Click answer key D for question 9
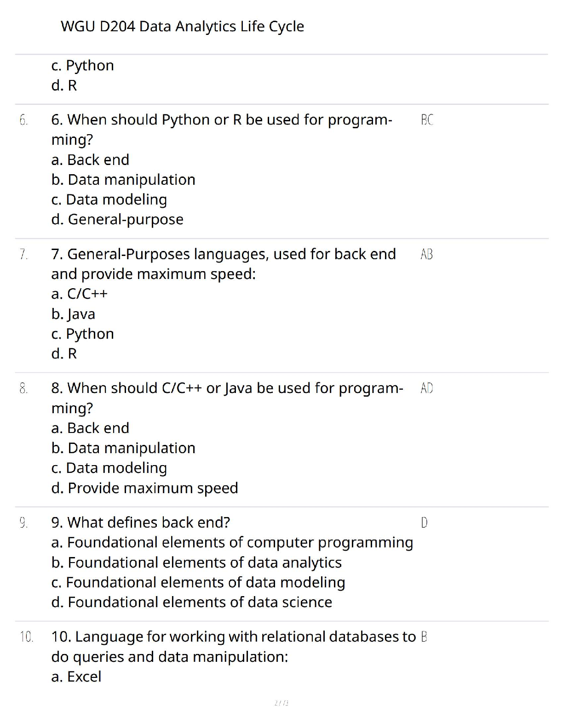Viewport: 563px width, 728px height. coord(424,523)
